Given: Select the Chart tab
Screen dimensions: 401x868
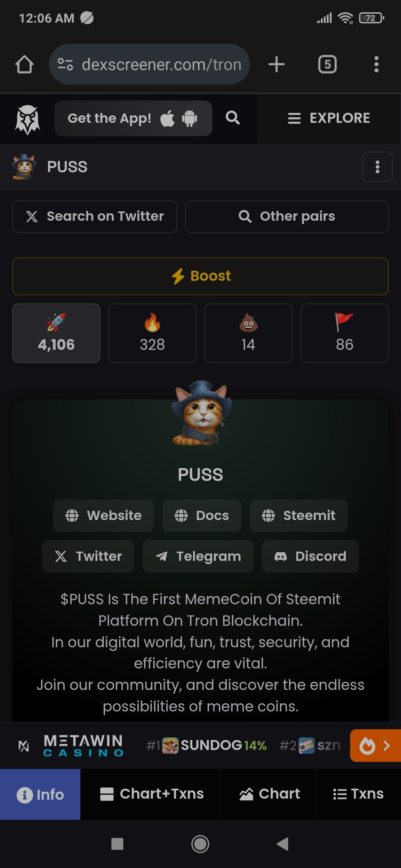Looking at the screenshot, I should (x=269, y=794).
